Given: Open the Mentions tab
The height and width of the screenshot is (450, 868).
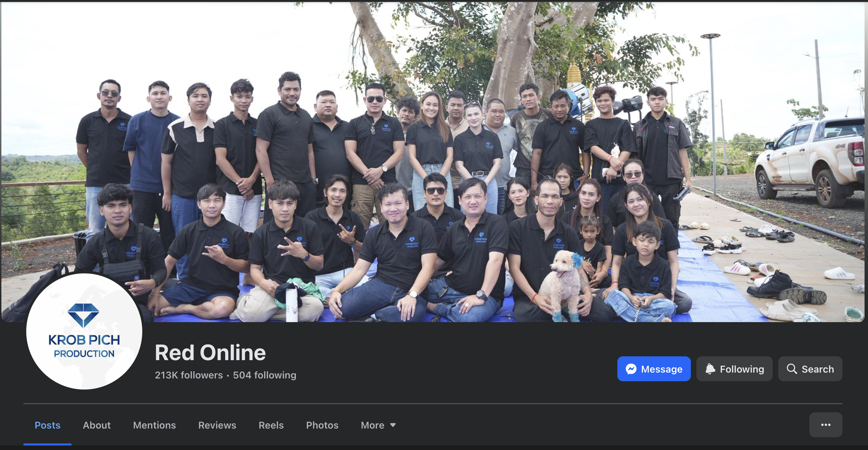Looking at the screenshot, I should (x=154, y=425).
